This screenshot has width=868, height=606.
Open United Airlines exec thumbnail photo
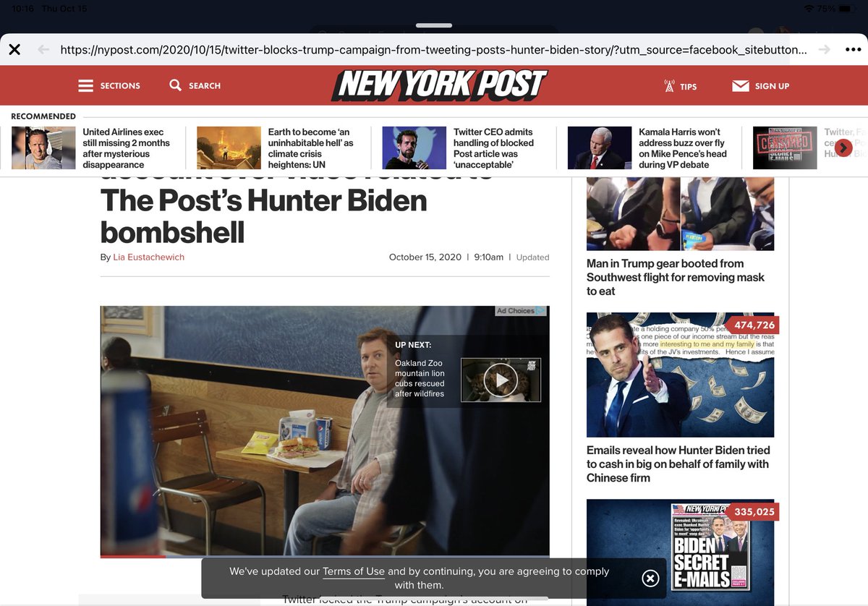coord(43,148)
